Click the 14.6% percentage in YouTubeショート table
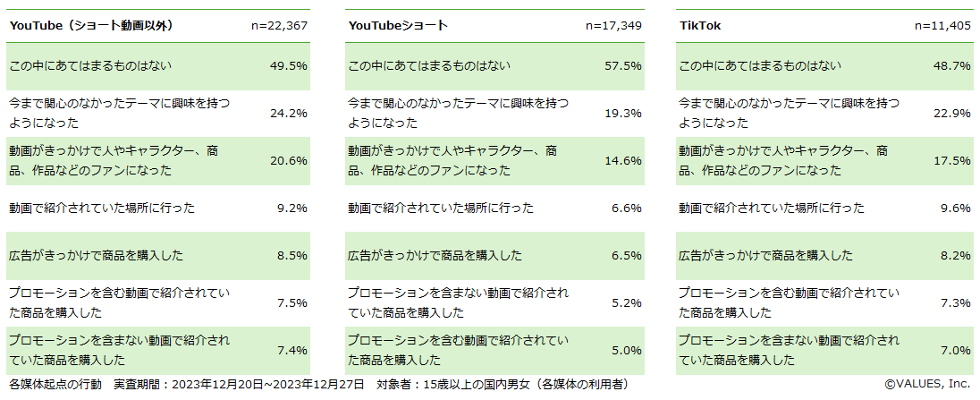 [623, 160]
